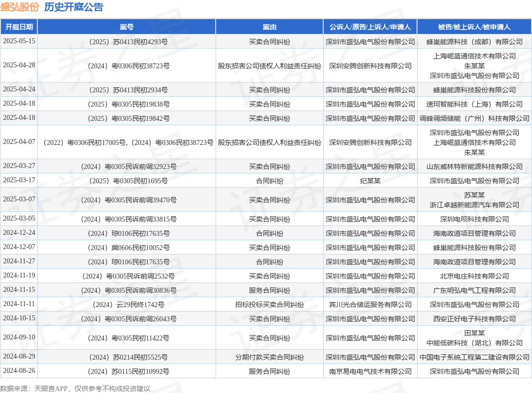Viewport: 532px width, 393px height.
Task: Select the 2025-04-07 date cell
Action: (x=19, y=142)
